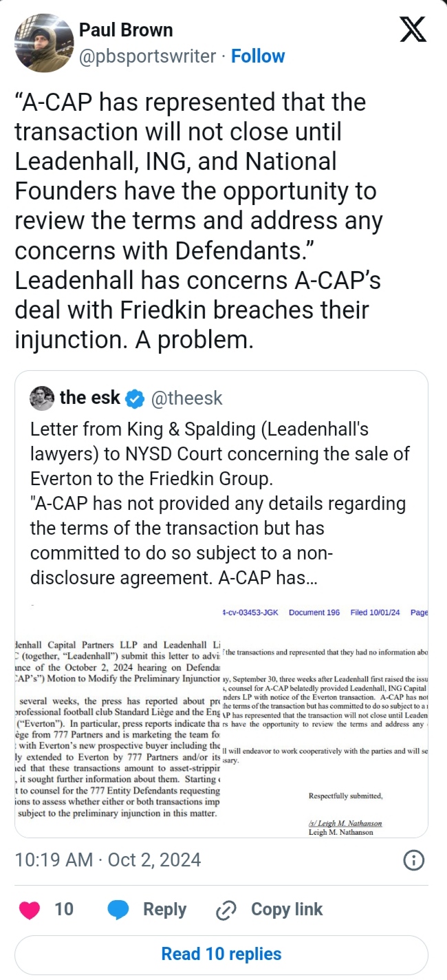Open the tweet timestamp Oct 2, 2024

click(x=108, y=860)
